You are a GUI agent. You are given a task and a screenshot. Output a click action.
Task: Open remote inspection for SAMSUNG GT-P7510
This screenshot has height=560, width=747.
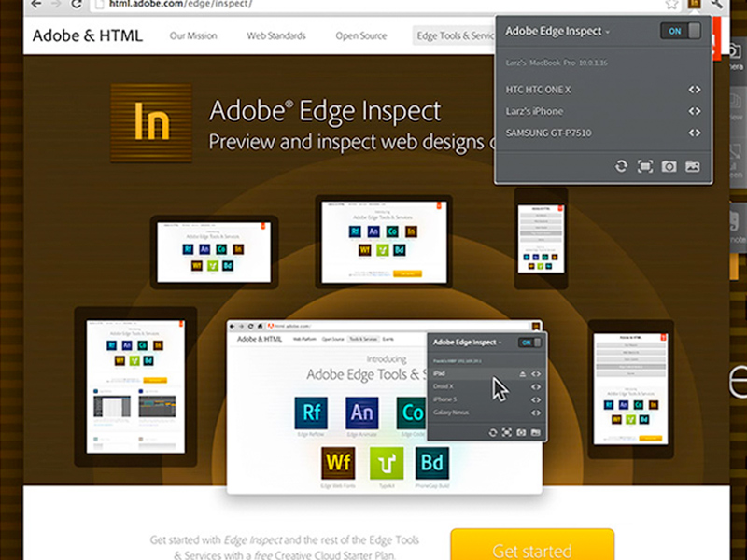point(694,133)
